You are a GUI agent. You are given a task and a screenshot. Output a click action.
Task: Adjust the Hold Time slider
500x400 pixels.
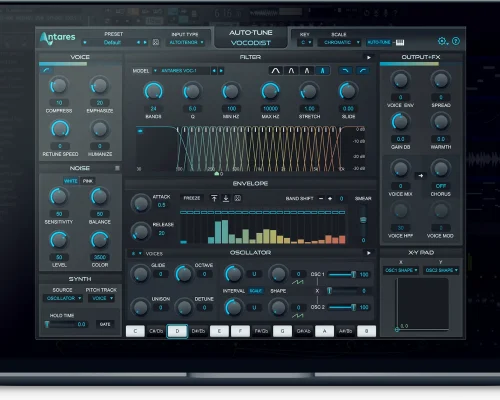tap(61, 324)
